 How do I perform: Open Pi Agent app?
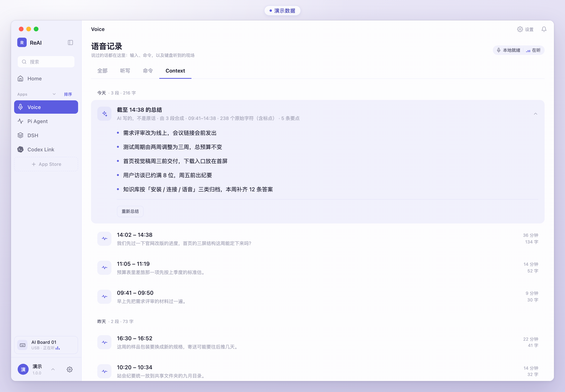46,121
